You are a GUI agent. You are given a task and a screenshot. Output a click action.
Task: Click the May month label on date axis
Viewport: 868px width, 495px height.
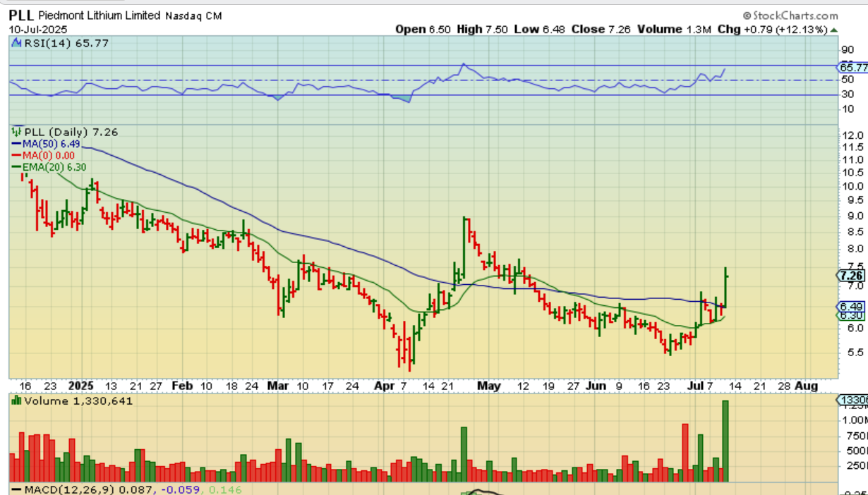coord(488,386)
